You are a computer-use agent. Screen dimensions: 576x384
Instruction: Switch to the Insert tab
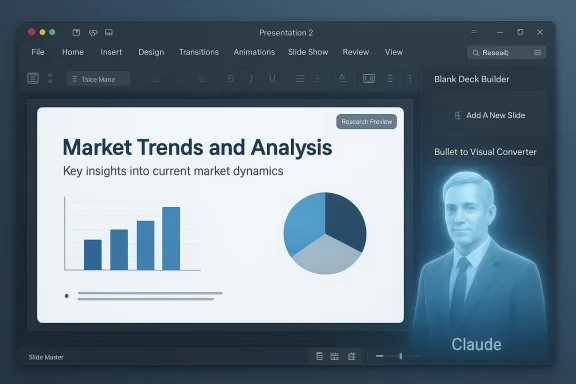(111, 52)
